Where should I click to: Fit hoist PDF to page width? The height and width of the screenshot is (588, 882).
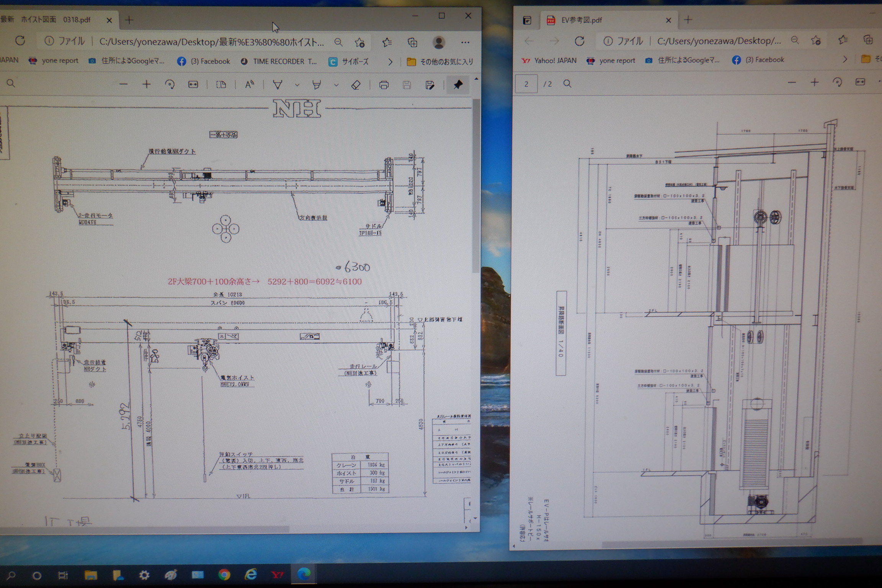click(193, 84)
